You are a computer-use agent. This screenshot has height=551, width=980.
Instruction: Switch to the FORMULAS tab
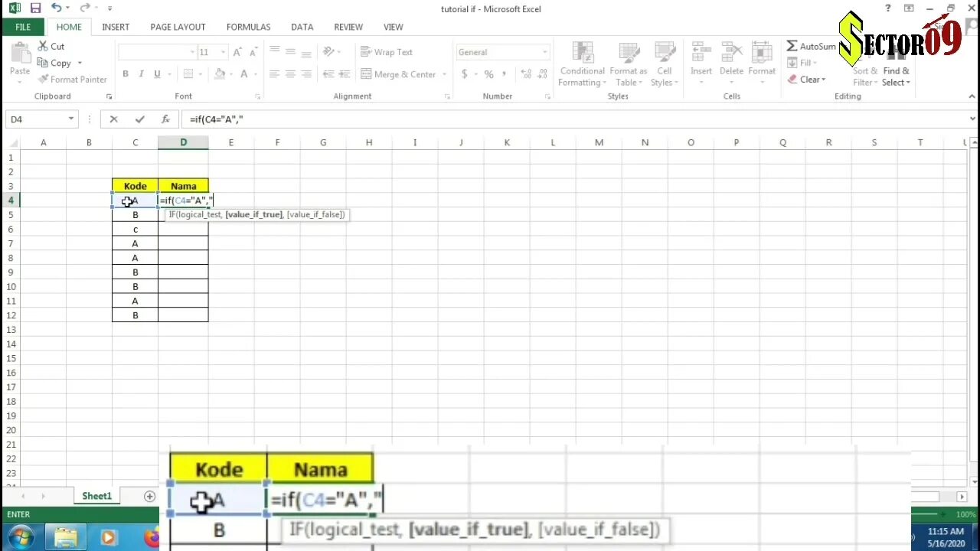pyautogui.click(x=248, y=27)
